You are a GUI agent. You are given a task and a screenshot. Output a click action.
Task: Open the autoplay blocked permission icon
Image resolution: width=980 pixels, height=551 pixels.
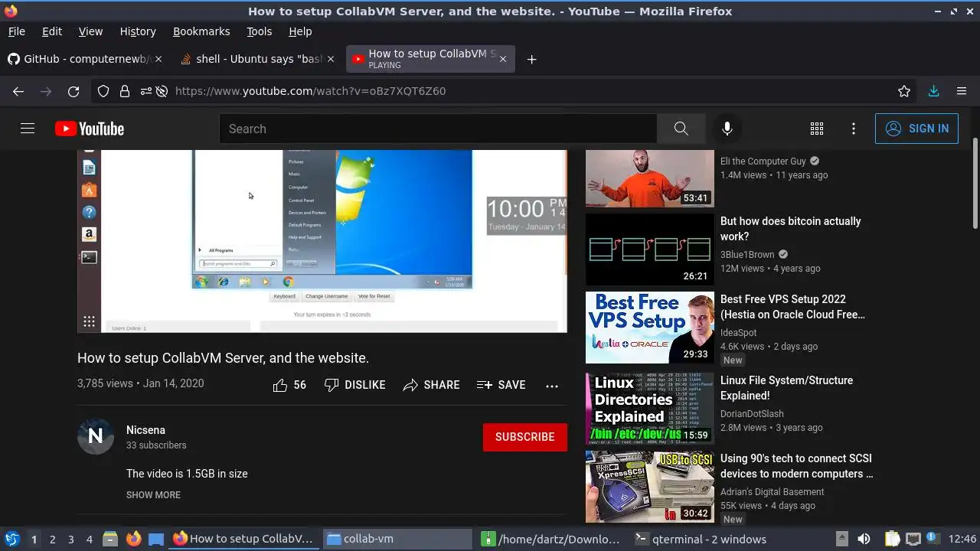coord(162,91)
